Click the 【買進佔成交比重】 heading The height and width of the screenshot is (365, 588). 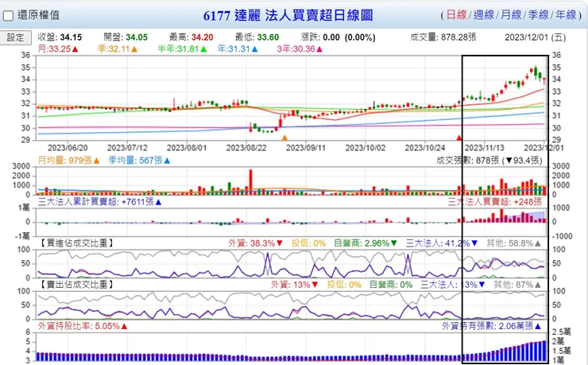click(x=77, y=243)
